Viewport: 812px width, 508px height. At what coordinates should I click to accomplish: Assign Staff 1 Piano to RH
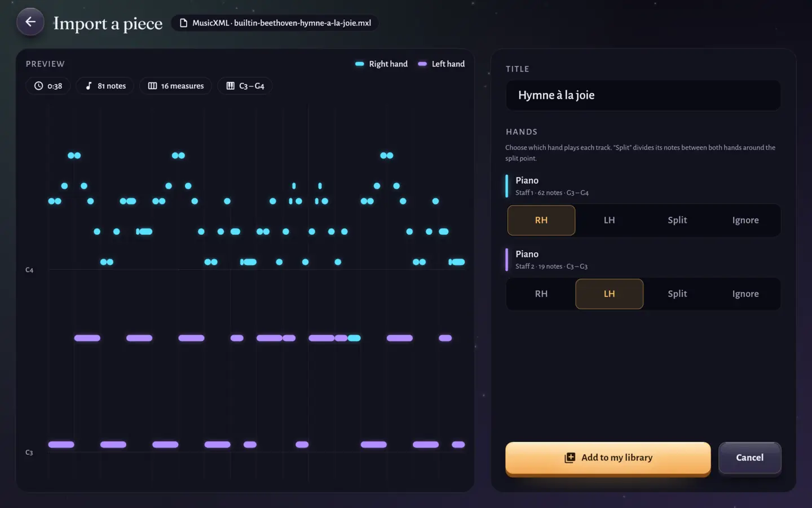point(541,220)
